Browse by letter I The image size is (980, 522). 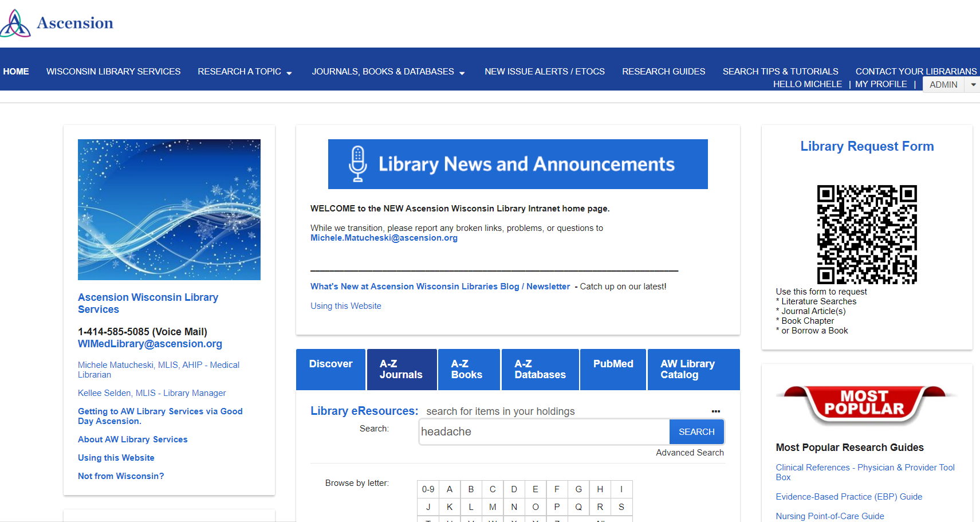[621, 489]
